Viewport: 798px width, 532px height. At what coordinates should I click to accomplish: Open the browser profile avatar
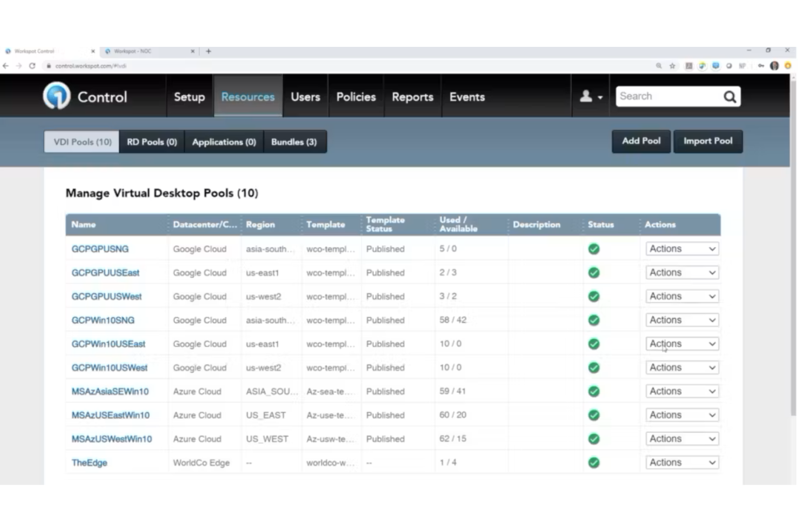[774, 66]
